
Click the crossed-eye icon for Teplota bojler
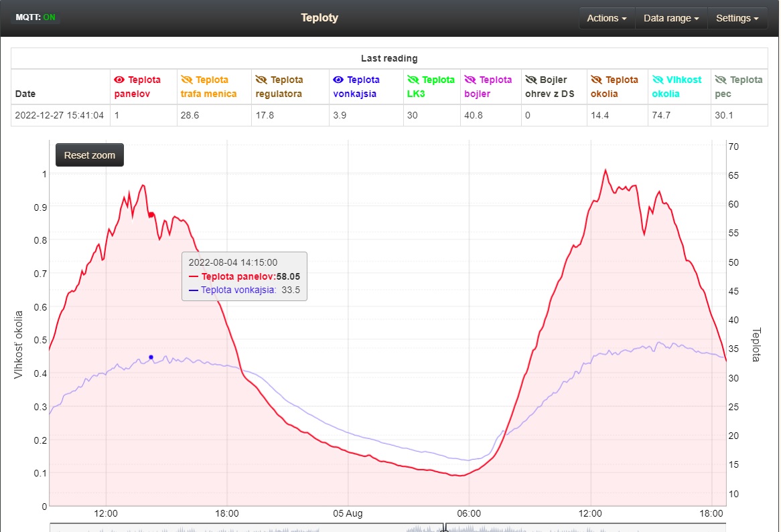pyautogui.click(x=471, y=80)
